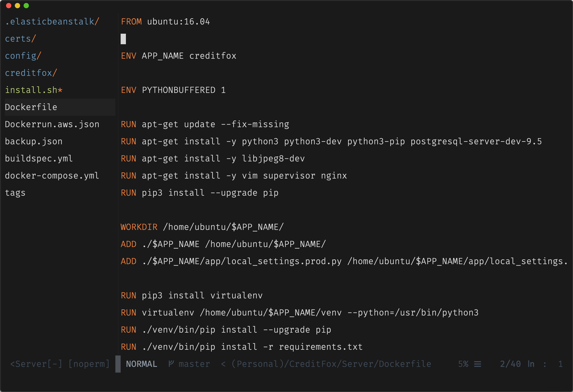
Task: Place cursor at the block cursor on line two
Action: pyautogui.click(x=123, y=39)
